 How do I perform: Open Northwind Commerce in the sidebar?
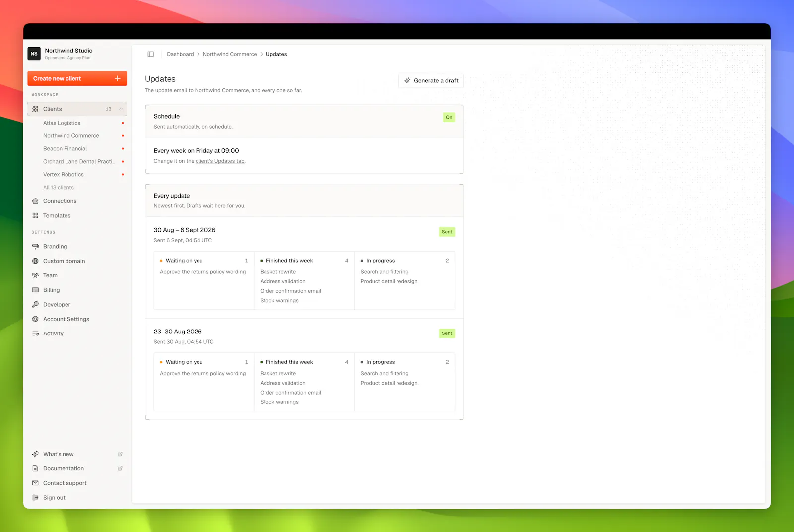71,136
